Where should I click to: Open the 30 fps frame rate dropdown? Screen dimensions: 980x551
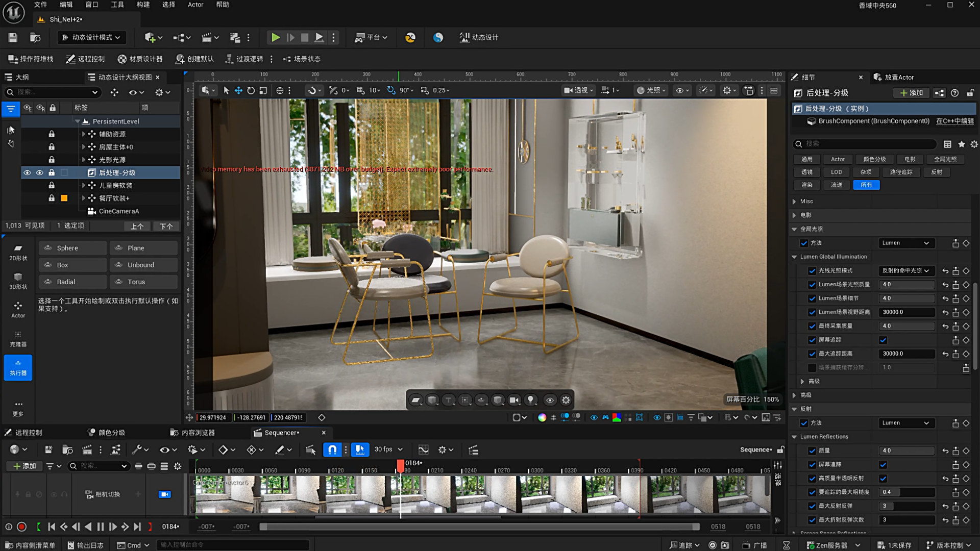(388, 449)
